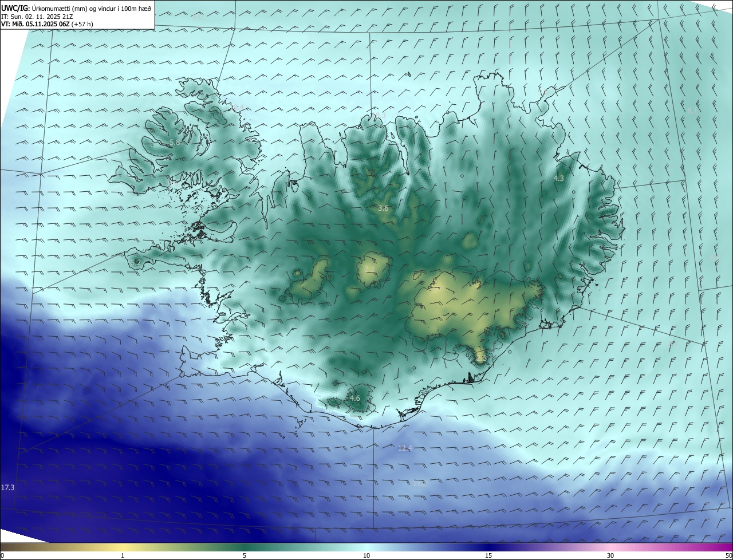Click the 12.4 value south of Iceland

405,448
